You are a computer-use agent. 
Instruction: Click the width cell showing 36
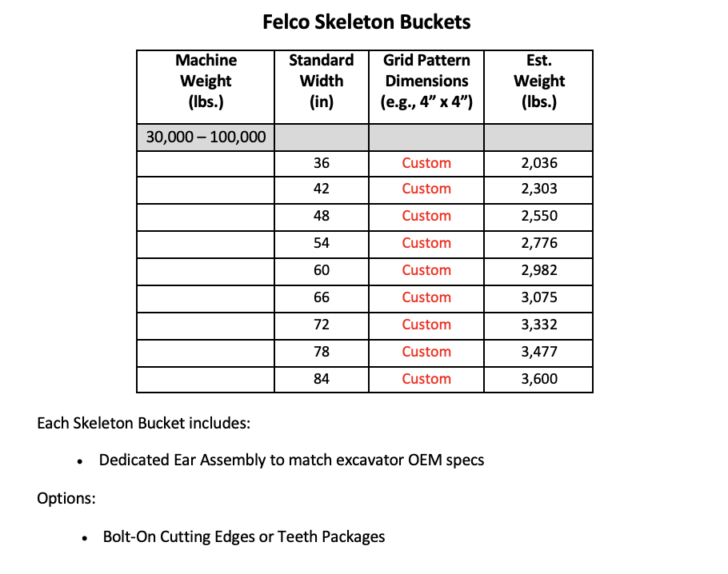coord(322,163)
